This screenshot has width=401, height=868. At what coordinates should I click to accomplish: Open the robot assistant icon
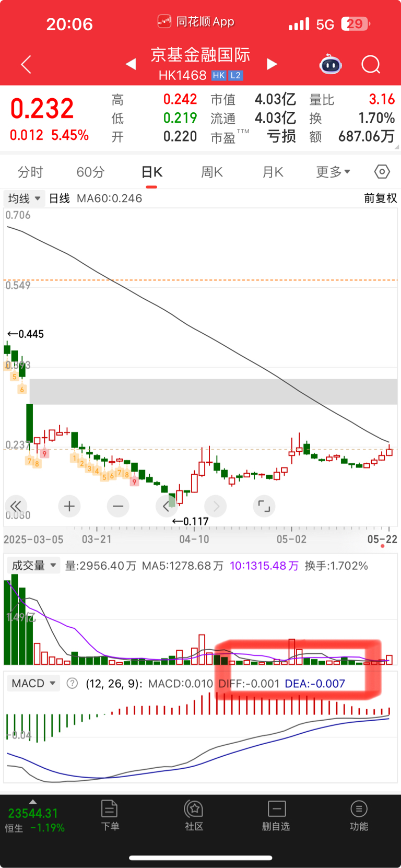(330, 64)
